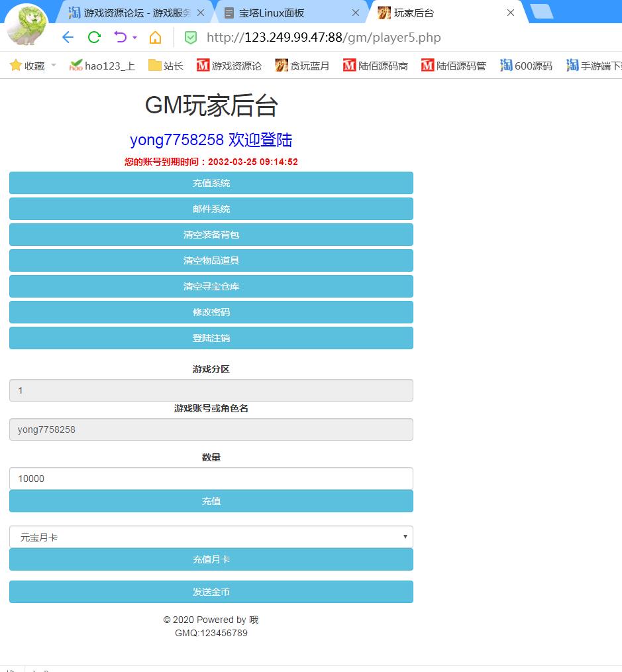
Task: Click the orange home page icon
Action: click(155, 37)
